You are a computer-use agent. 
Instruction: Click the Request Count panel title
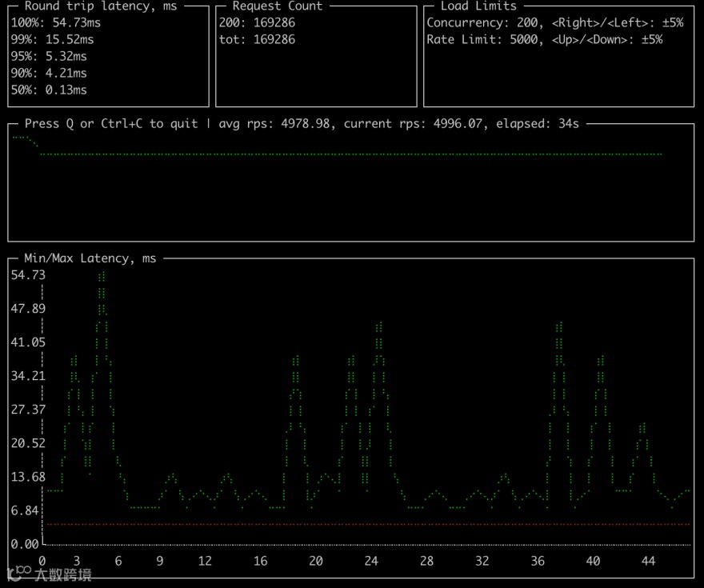(x=277, y=6)
